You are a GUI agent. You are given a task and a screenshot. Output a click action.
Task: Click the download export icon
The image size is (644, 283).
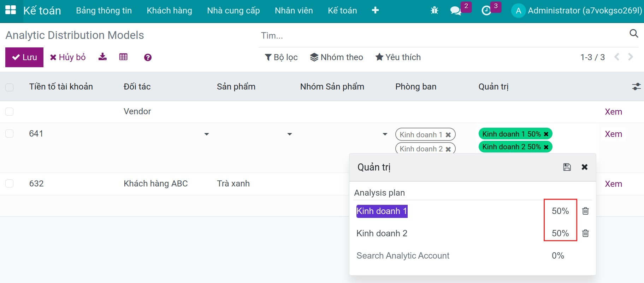[x=102, y=57]
